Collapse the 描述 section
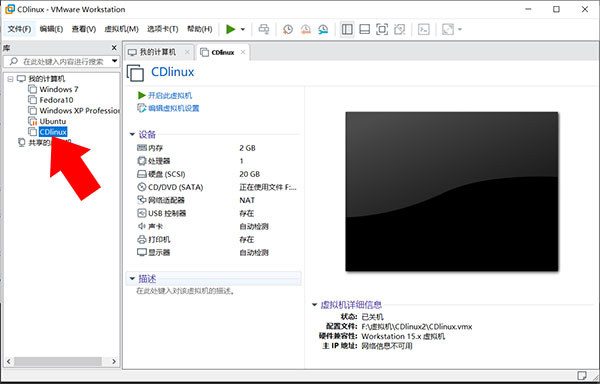The height and width of the screenshot is (384, 600). [132, 278]
